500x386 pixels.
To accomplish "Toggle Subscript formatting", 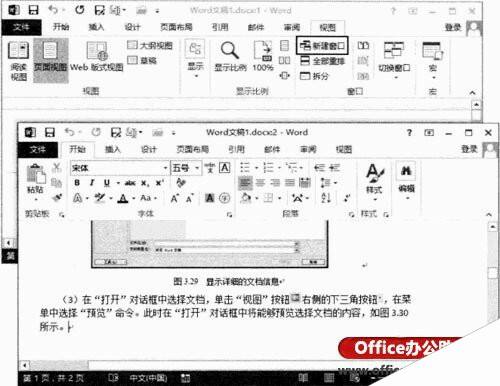I will [x=145, y=183].
